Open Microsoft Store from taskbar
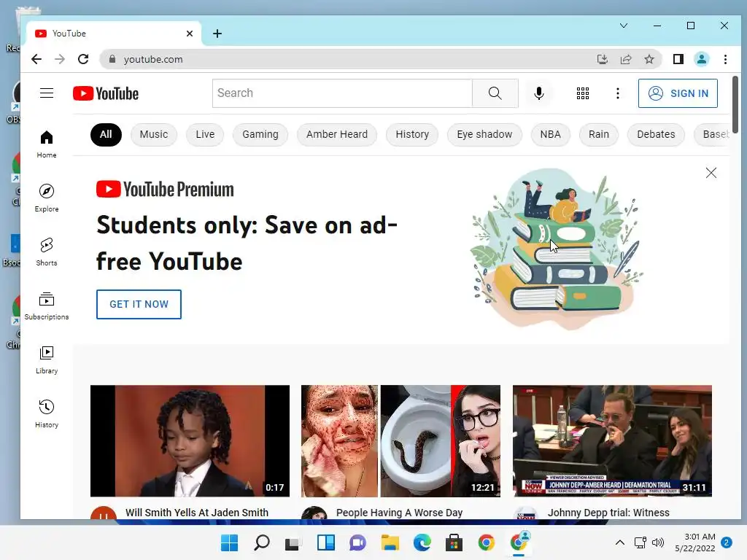The image size is (747, 560). click(x=454, y=542)
